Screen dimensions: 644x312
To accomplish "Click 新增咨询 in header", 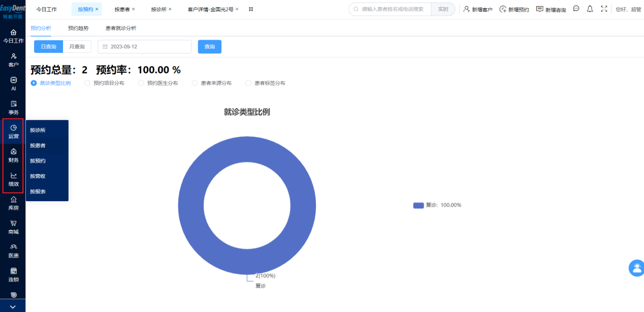I will coord(551,9).
